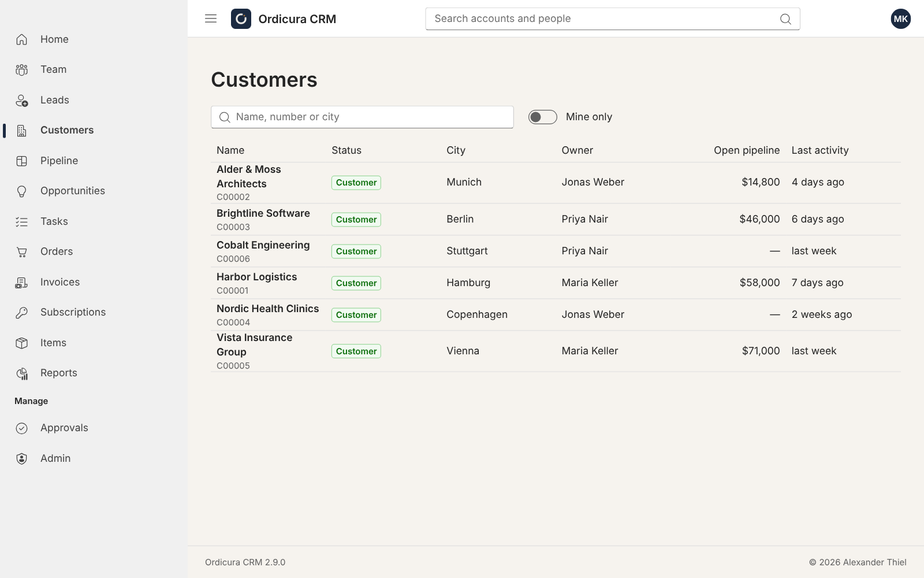Click the Name, number or city filter field
This screenshot has width=924, height=578.
tap(362, 117)
